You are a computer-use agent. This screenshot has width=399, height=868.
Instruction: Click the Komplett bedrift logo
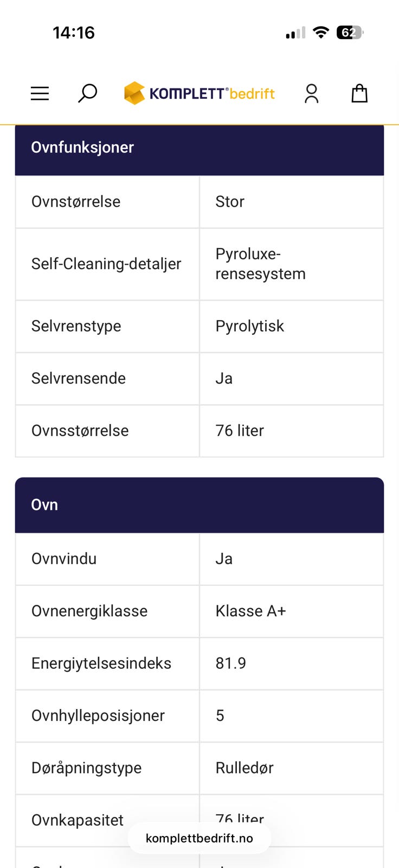click(x=199, y=93)
